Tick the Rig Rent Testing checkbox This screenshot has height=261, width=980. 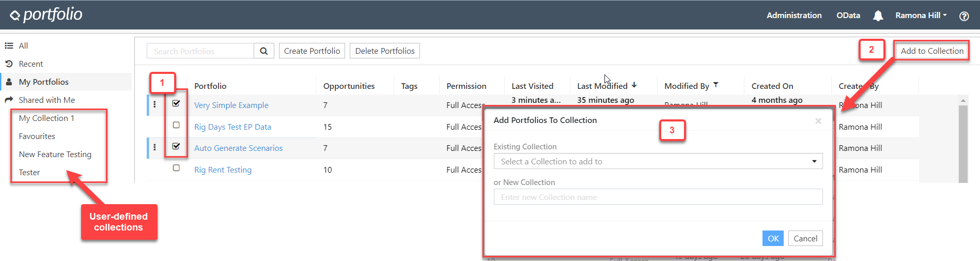[176, 168]
